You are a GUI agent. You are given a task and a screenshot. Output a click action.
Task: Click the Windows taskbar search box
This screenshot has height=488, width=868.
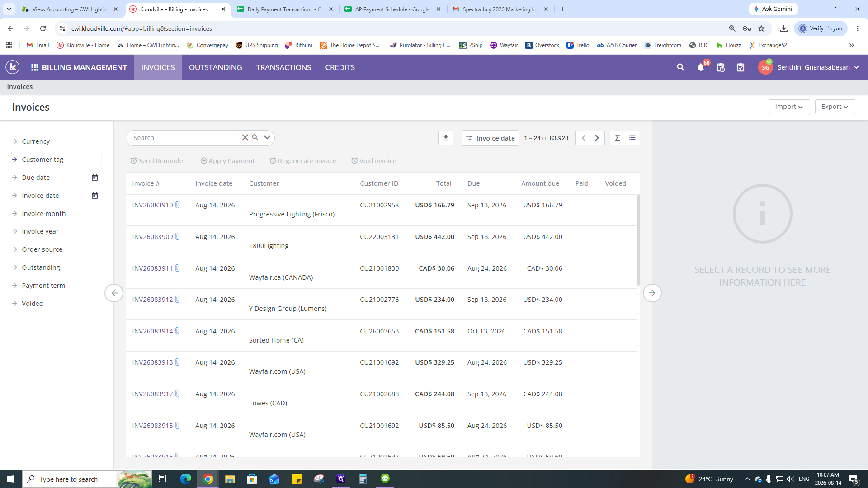[69, 479]
